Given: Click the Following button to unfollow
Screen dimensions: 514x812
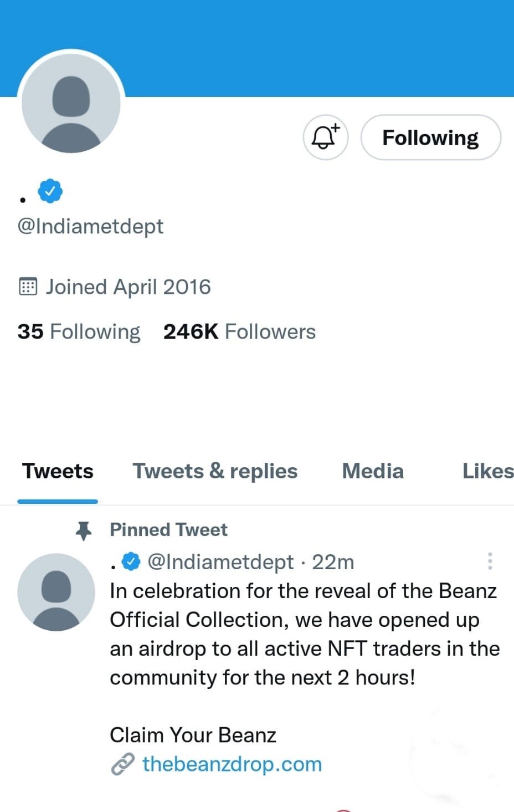Looking at the screenshot, I should [x=430, y=137].
